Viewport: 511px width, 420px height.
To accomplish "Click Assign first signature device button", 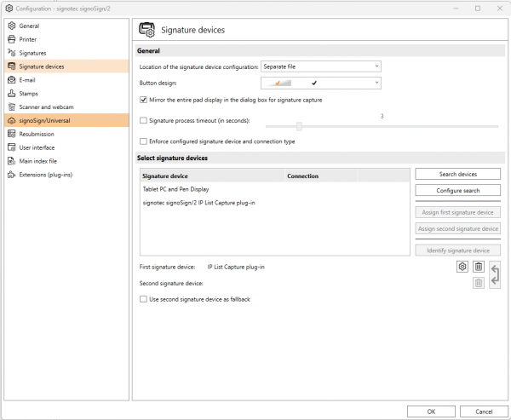I will click(458, 212).
